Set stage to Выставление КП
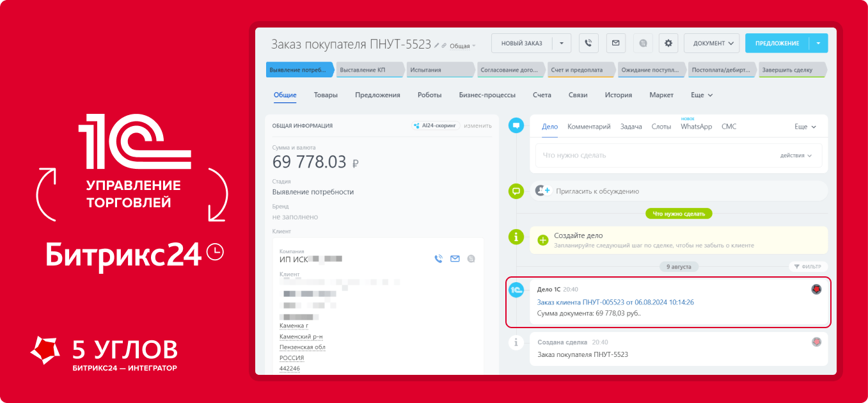 [370, 70]
